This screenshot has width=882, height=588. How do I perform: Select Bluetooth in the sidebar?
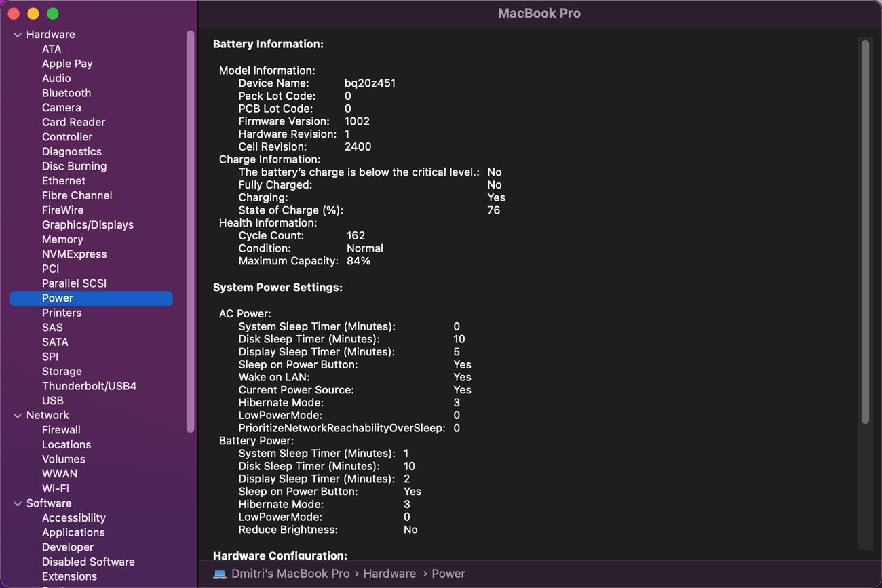66,93
